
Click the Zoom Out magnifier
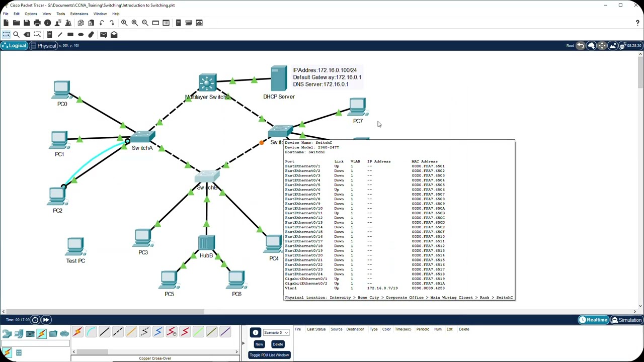tap(145, 23)
